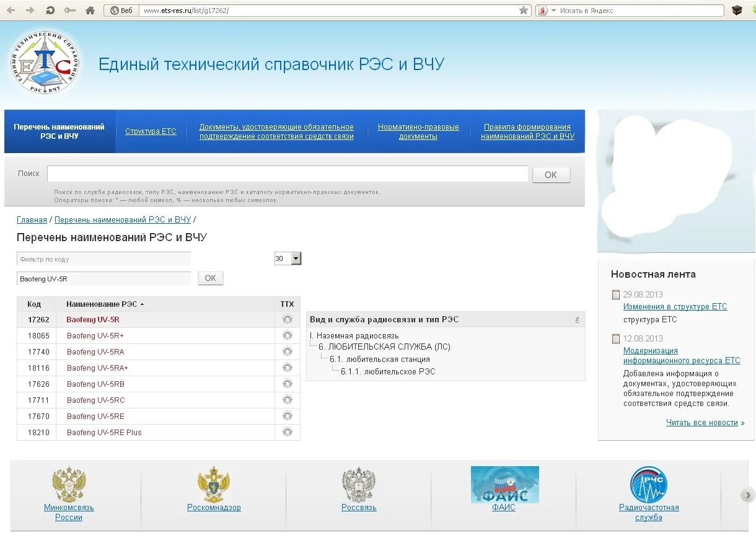Open TTX gear for Baofeng UV-5R
Viewport: 756px width, 543px height.
[x=287, y=319]
